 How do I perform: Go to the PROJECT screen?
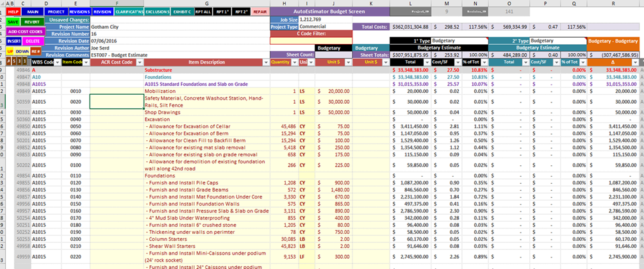(56, 12)
